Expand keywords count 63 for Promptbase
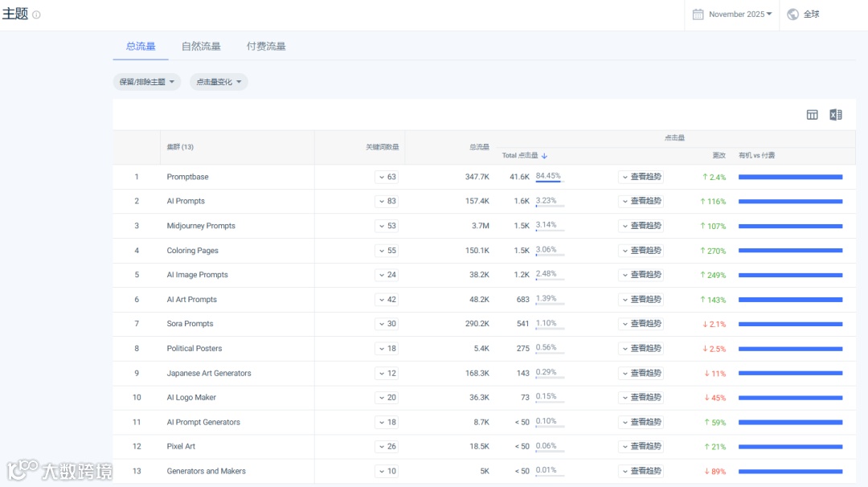Screen dimensions: 868x487 coord(387,177)
